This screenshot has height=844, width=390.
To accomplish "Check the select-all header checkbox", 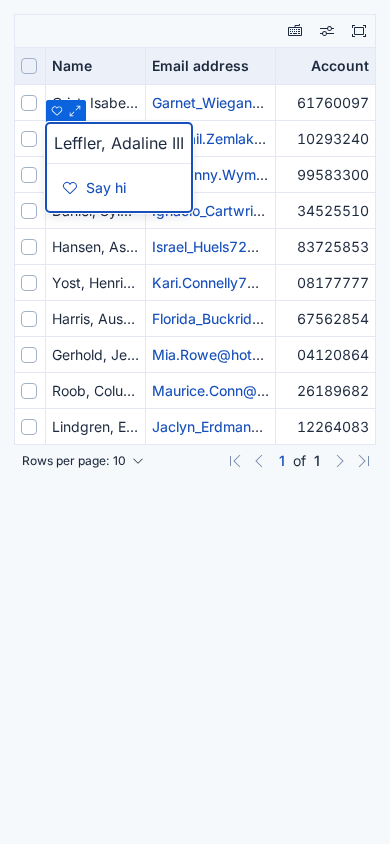I will point(29,66).
